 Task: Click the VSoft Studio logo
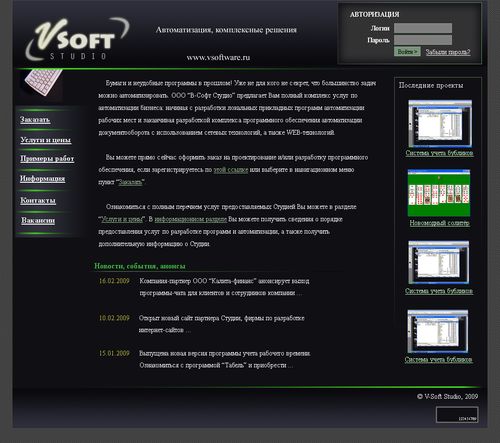click(77, 39)
